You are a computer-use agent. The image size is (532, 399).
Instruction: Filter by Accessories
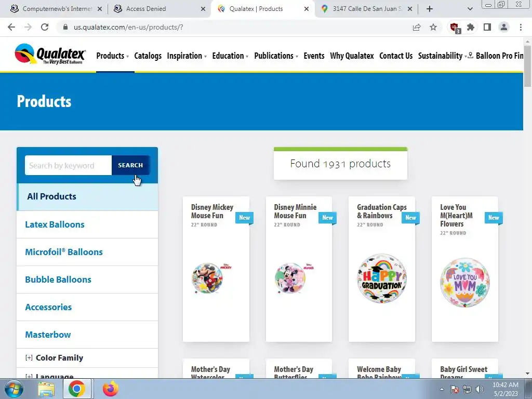coord(87,307)
